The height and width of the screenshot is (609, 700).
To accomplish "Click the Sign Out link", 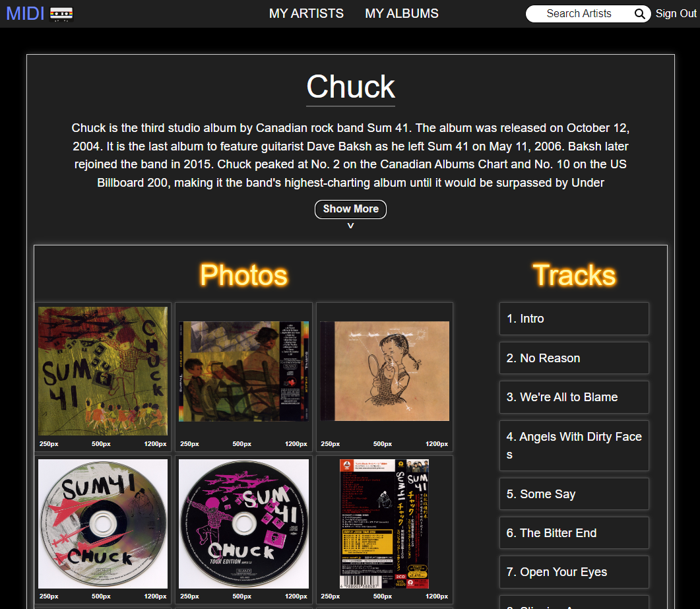I will 676,13.
